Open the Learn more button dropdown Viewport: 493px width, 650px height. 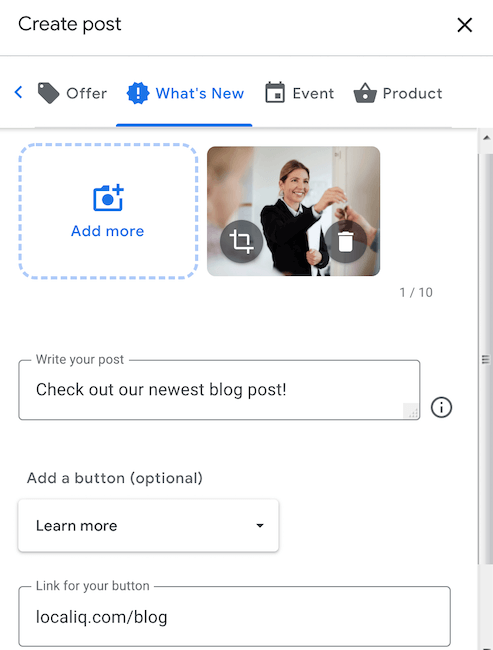tap(148, 526)
